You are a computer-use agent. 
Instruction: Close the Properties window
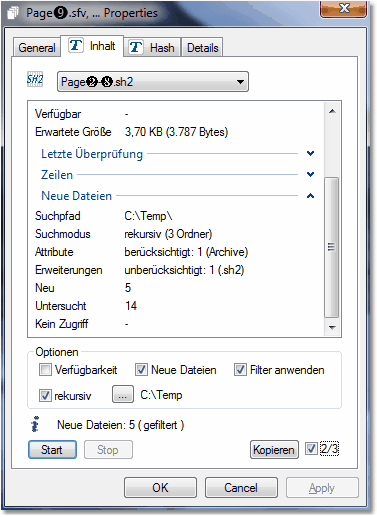tap(344, 9)
